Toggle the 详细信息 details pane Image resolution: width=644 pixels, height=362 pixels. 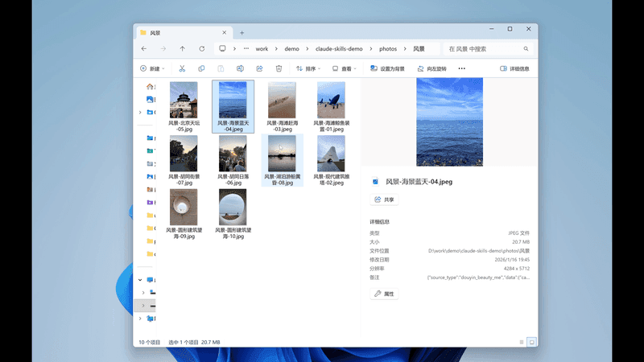coord(514,69)
